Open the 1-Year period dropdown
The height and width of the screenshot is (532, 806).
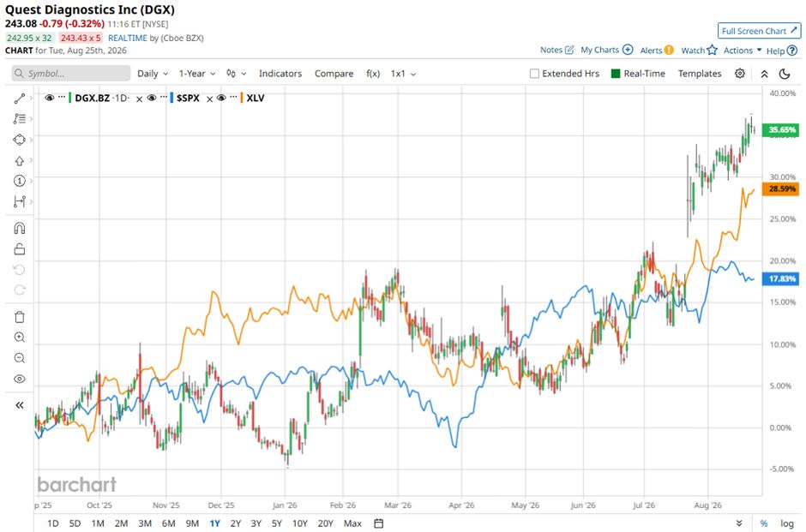[x=197, y=74]
